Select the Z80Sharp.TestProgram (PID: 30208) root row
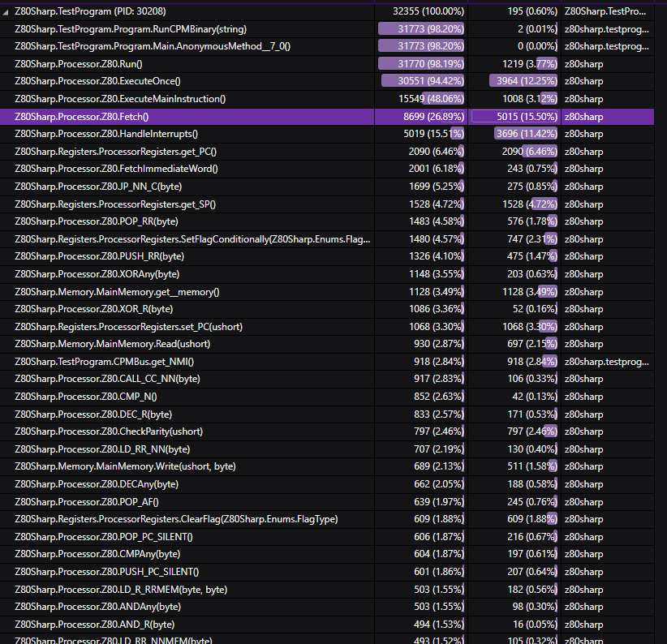Viewport: 667px width, 644px height. [x=327, y=11]
